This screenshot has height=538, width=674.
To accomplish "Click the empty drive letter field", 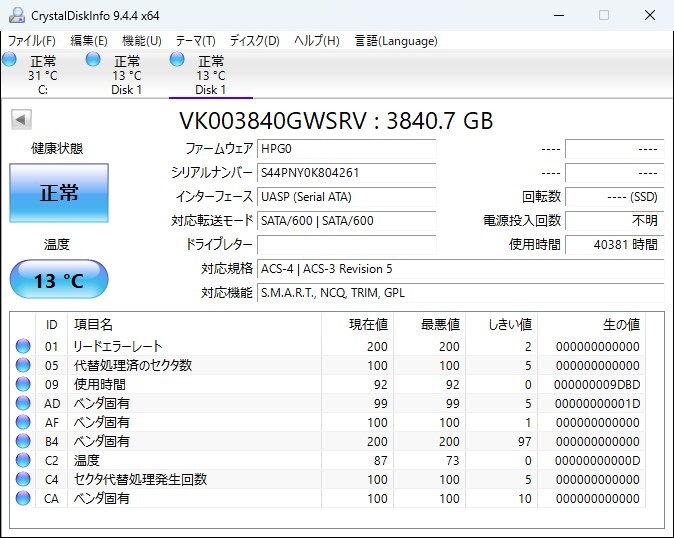I will 346,245.
